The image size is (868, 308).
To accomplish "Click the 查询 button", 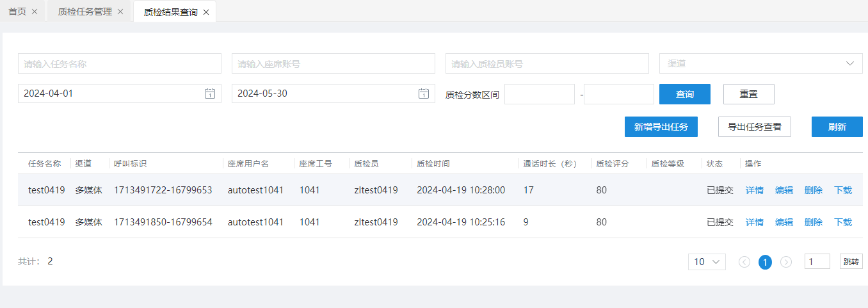I will (685, 94).
